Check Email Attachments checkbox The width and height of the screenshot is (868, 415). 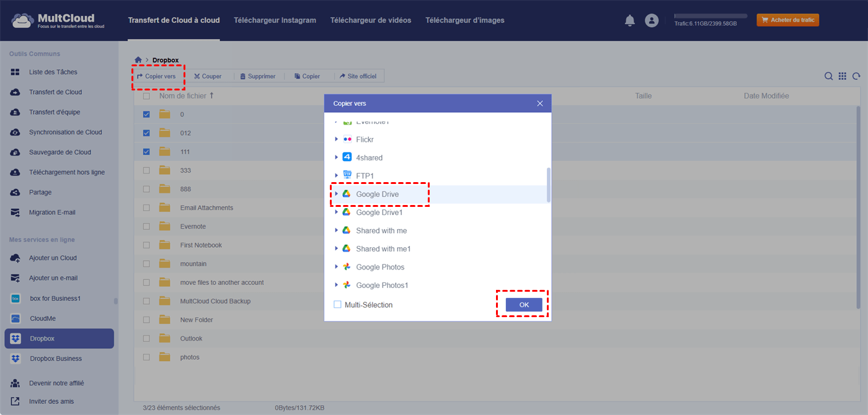click(146, 208)
